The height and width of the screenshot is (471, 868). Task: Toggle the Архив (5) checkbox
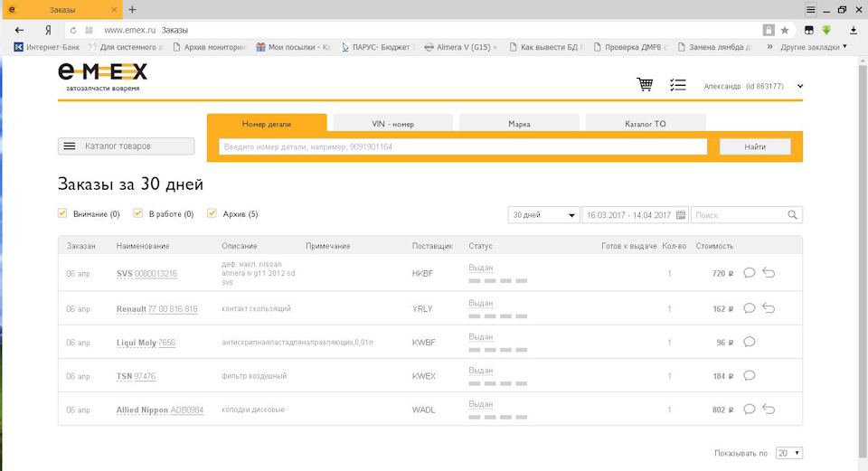coord(212,213)
